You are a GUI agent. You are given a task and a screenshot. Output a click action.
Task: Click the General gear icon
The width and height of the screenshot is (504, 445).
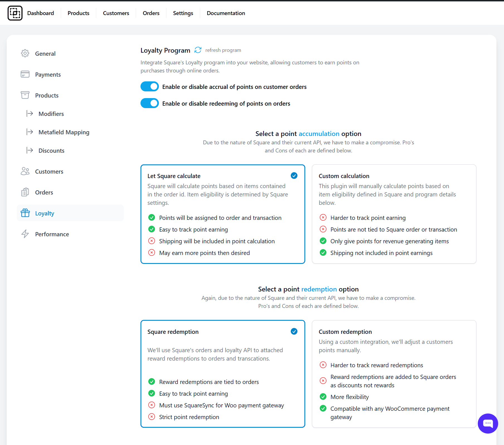(25, 54)
